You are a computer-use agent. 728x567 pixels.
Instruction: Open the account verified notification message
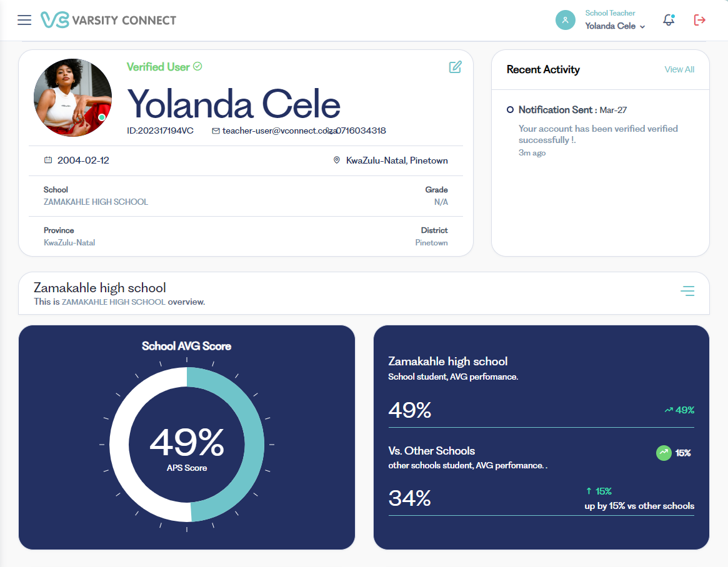tap(597, 134)
